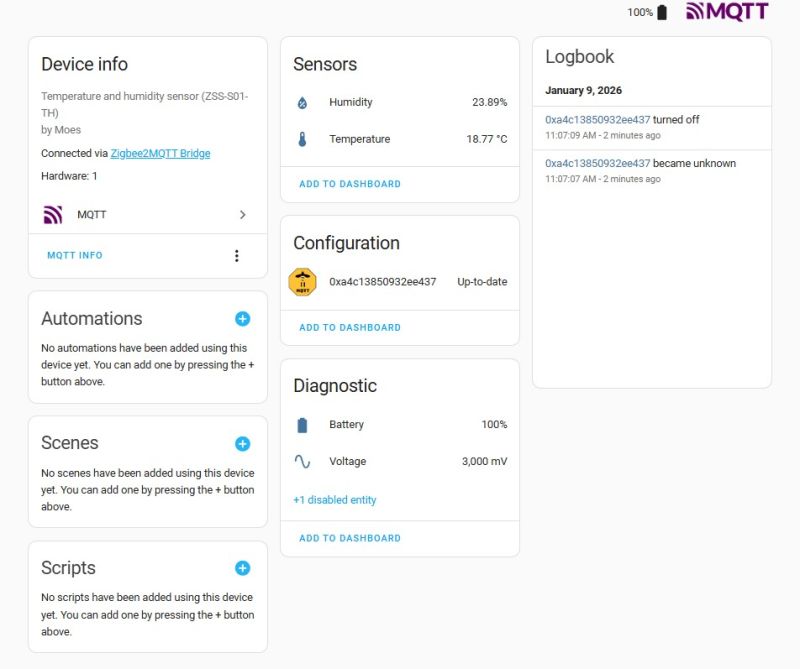Image resolution: width=800 pixels, height=669 pixels.
Task: Click the Temperature thermometer icon
Action: [x=302, y=140]
